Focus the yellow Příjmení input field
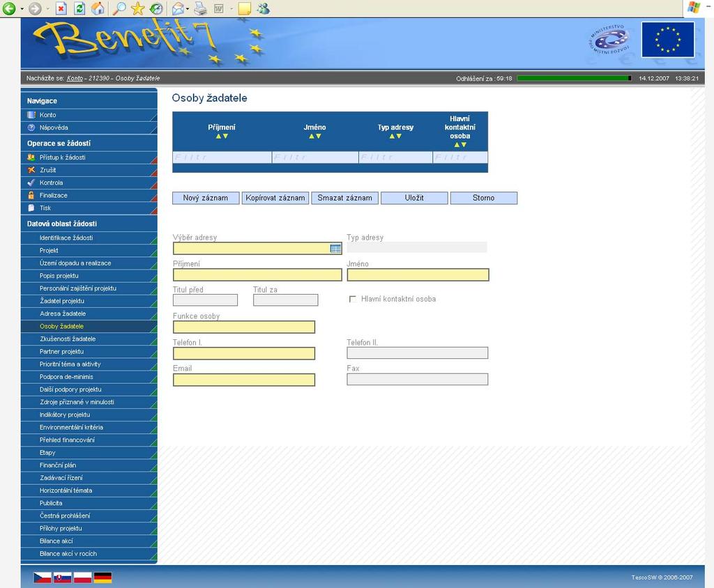 coord(257,275)
